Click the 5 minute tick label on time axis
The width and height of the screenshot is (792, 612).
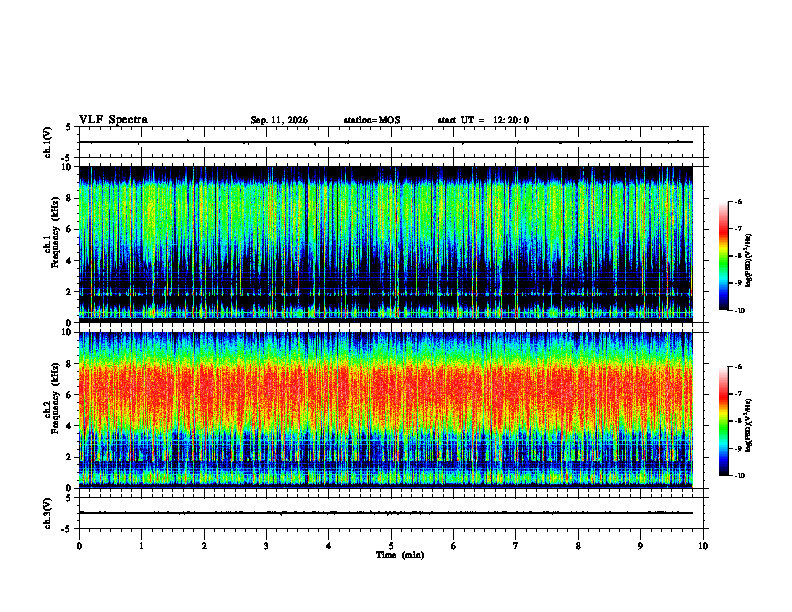click(391, 546)
